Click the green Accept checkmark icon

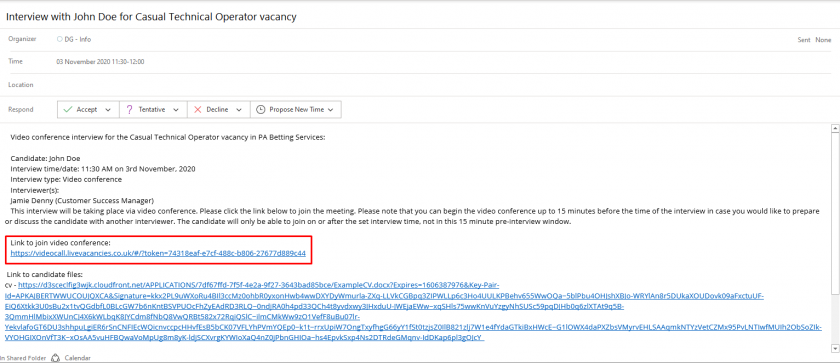[x=68, y=109]
